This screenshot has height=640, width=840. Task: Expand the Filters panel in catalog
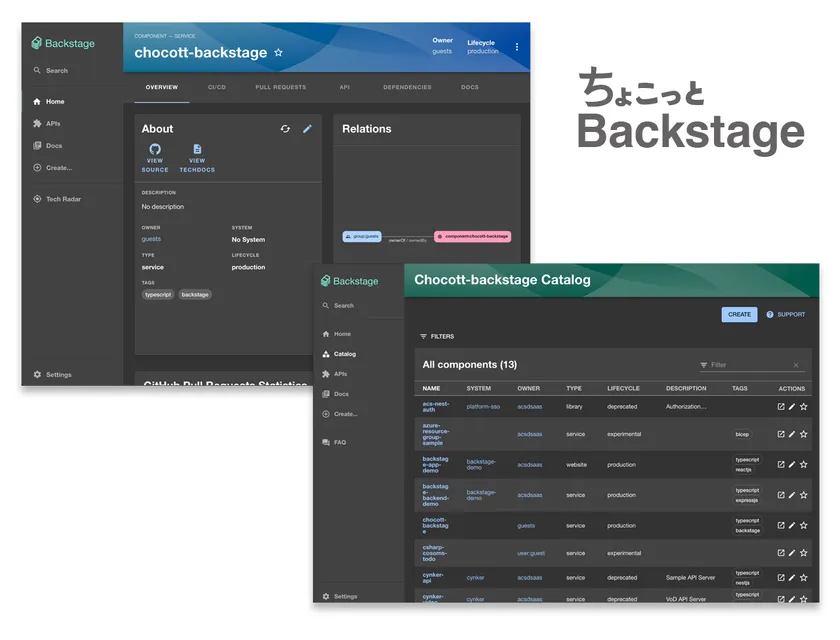click(436, 337)
